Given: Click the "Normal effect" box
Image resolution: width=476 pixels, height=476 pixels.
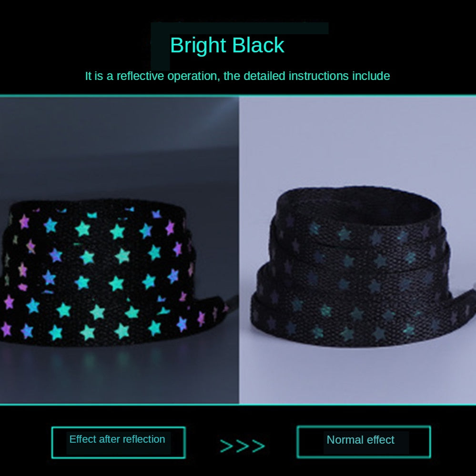Looking at the screenshot, I should coord(364,442).
